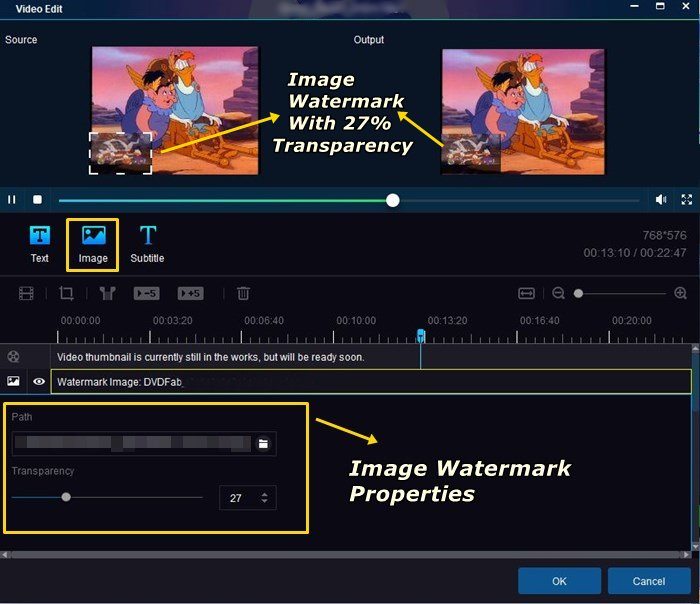Screen dimensions: 700x604
Task: Pause the video playback
Action: pos(12,199)
